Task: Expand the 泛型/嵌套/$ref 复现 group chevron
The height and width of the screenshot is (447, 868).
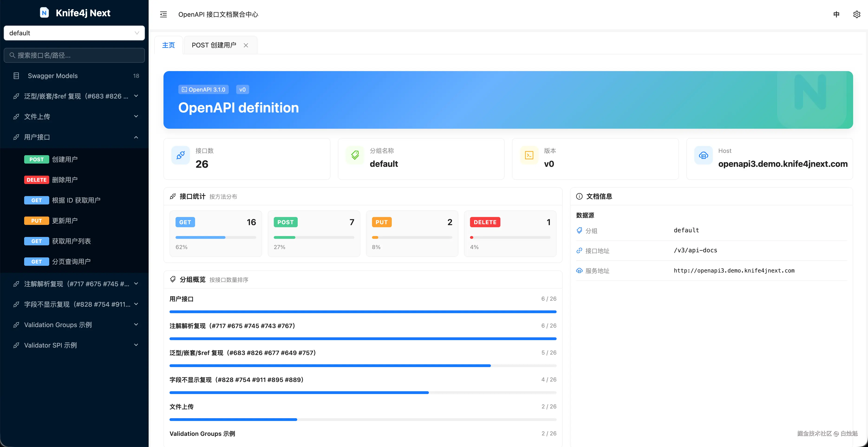Action: [136, 96]
